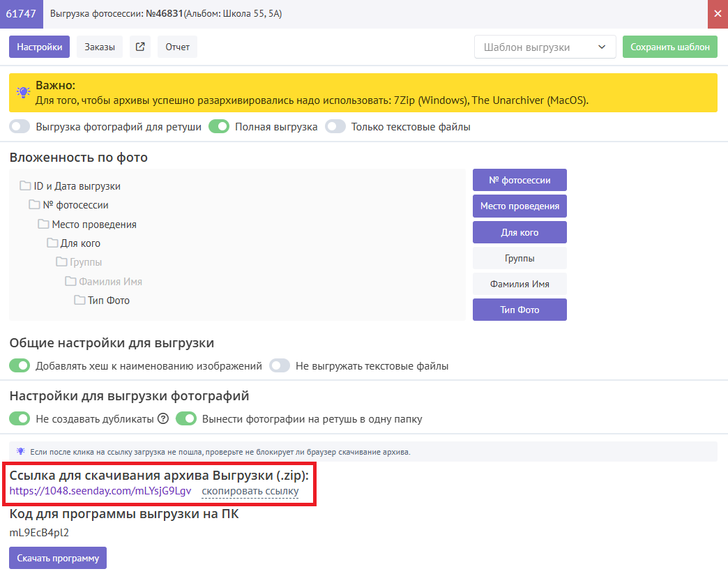Click folder icon beside Для кого

tap(52, 243)
